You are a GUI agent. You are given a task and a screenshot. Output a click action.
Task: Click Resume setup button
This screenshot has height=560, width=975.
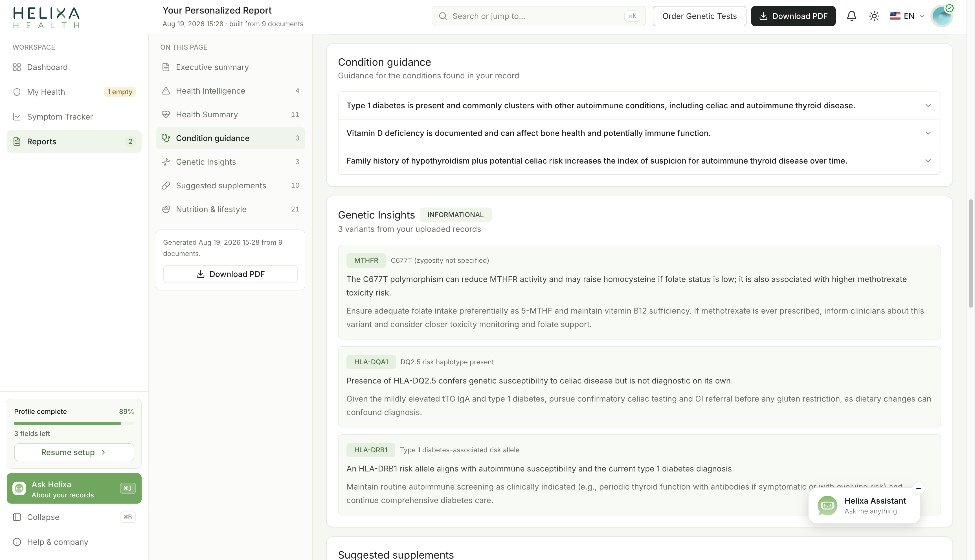74,452
